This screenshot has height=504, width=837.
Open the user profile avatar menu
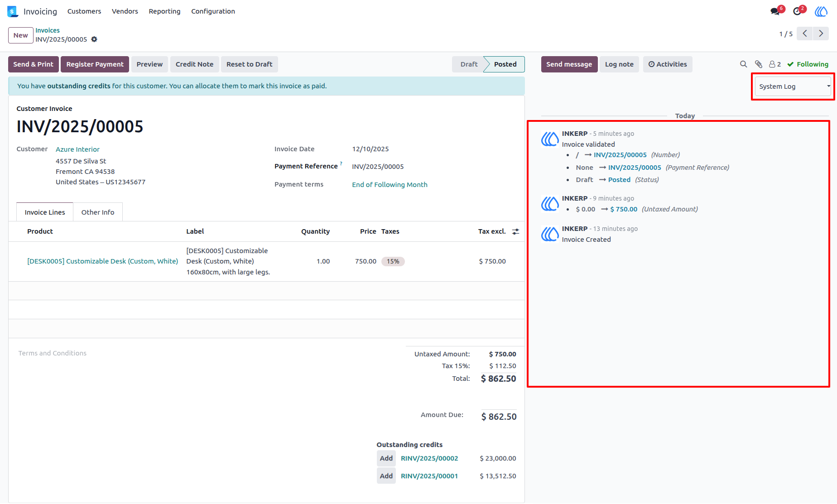pyautogui.click(x=821, y=11)
